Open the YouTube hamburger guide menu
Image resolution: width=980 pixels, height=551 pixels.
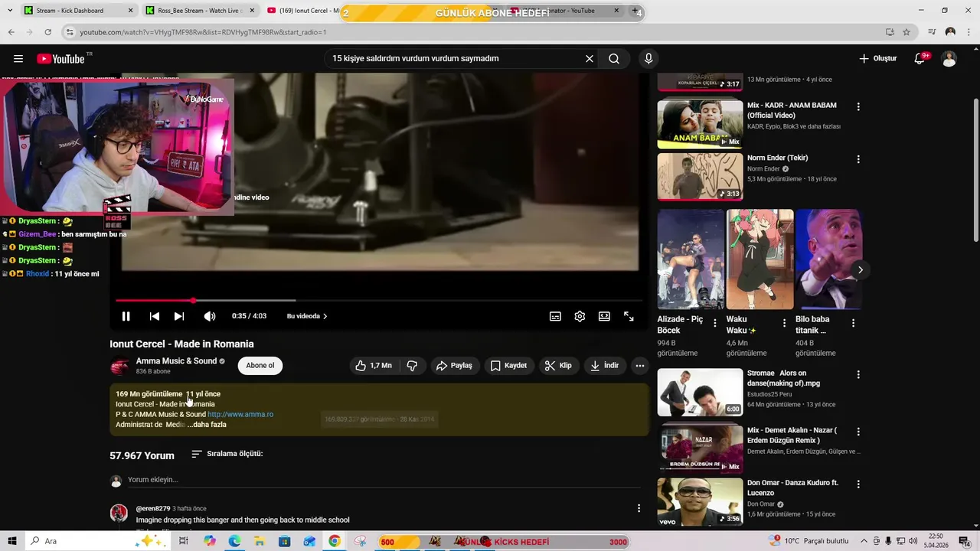(x=18, y=59)
